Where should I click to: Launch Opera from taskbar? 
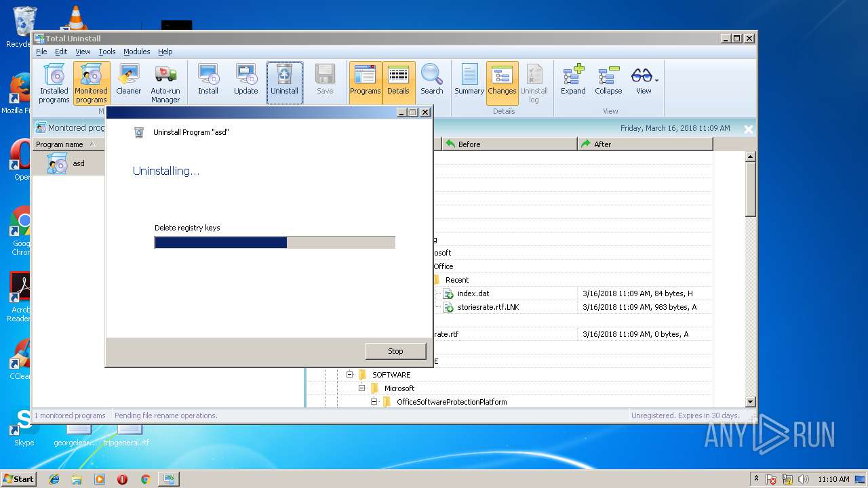point(122,479)
